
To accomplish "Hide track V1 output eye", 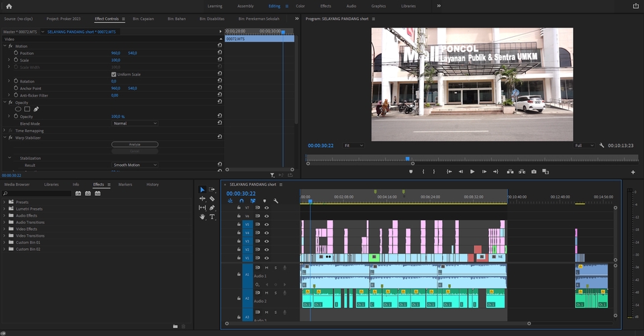I will [266, 258].
